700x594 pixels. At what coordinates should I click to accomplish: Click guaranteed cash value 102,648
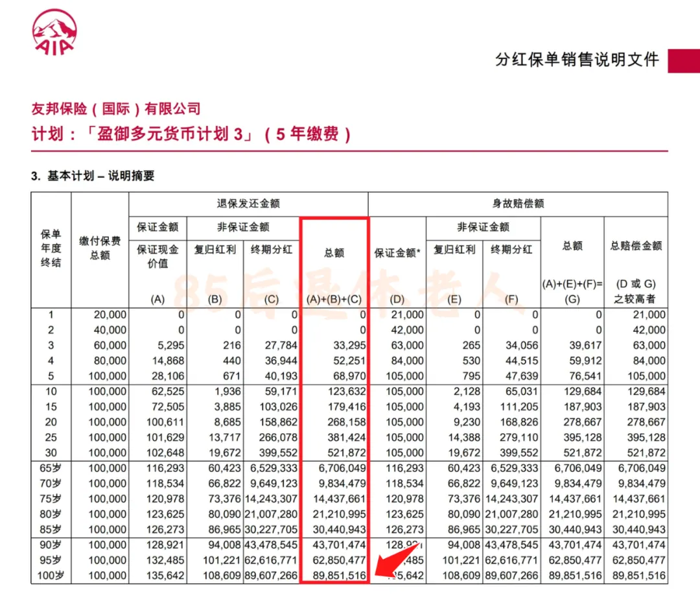165,453
